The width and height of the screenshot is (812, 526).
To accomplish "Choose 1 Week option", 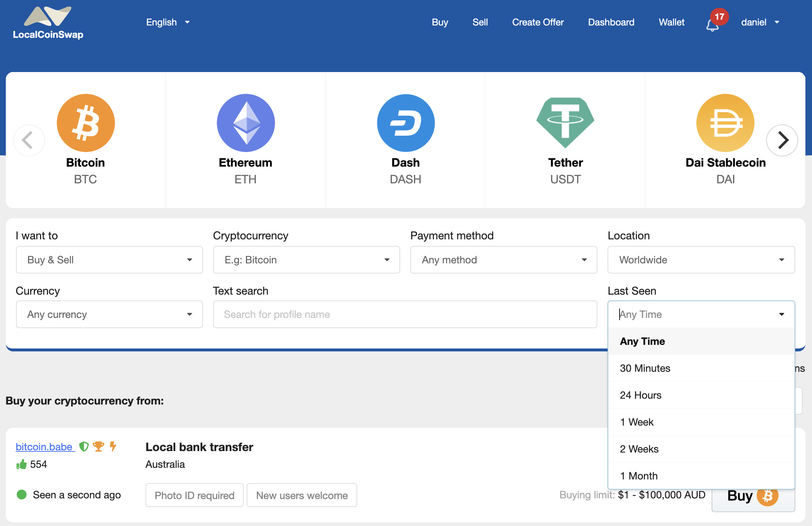I will [701, 422].
